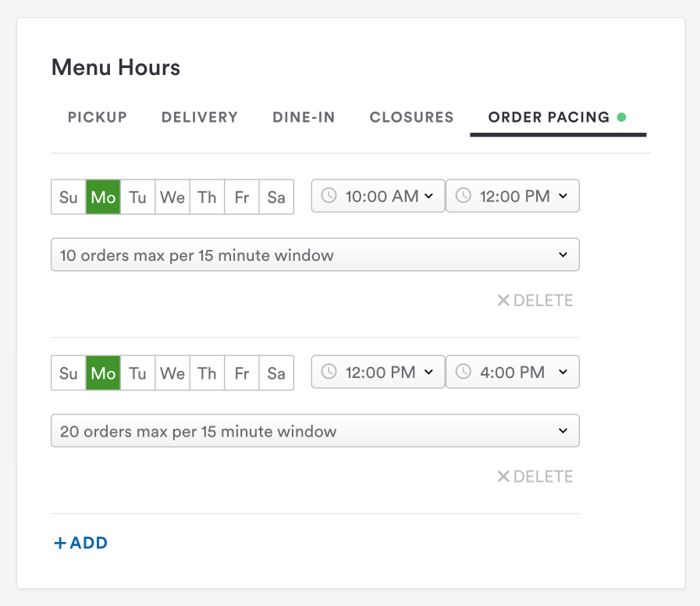
Task: Enable Saturday in the first pacing rule
Action: click(x=276, y=197)
